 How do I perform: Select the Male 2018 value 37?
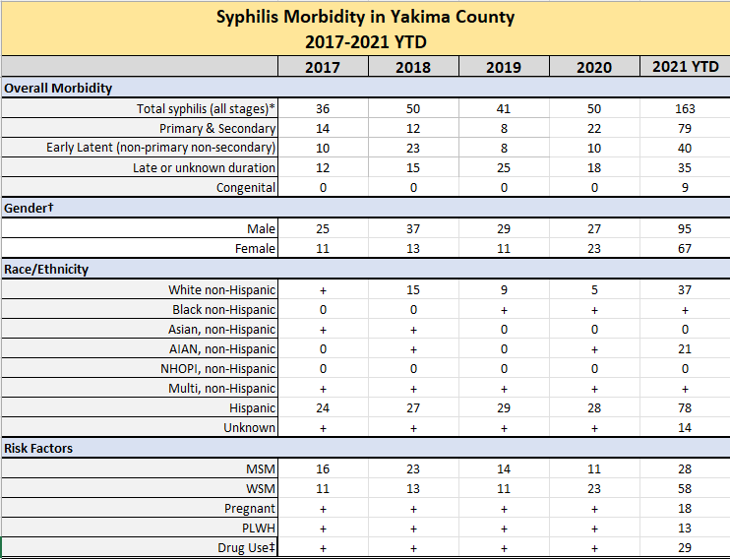point(412,229)
